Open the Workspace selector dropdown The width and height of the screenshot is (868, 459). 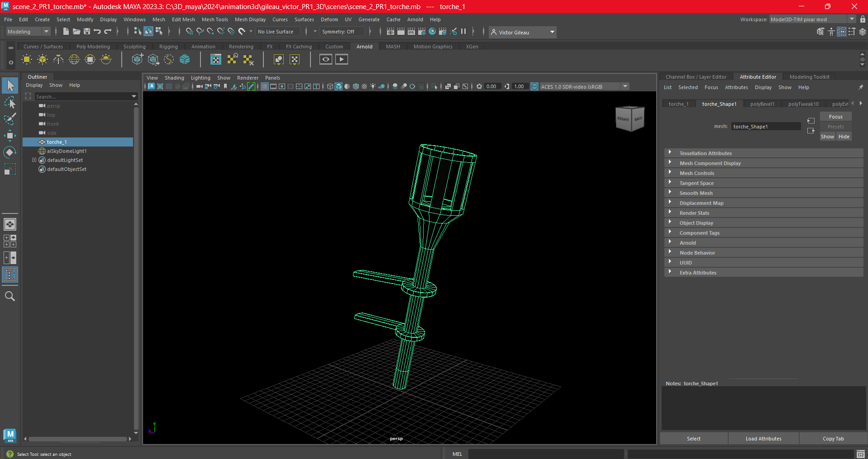812,19
